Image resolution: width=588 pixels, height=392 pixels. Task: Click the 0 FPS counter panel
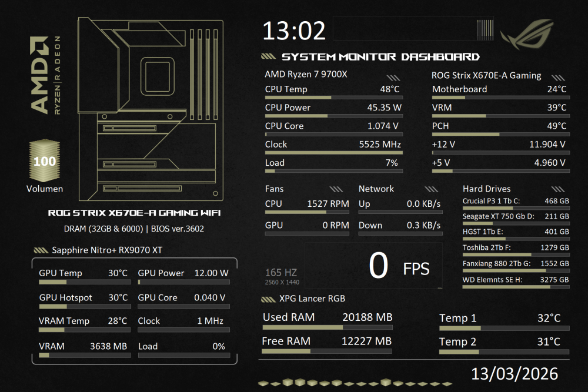pos(374,266)
